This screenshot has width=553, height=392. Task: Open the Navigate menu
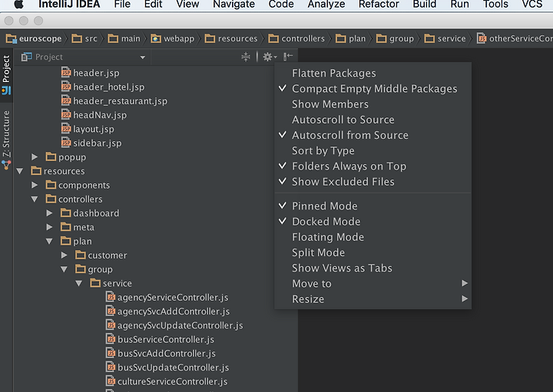pos(233,5)
